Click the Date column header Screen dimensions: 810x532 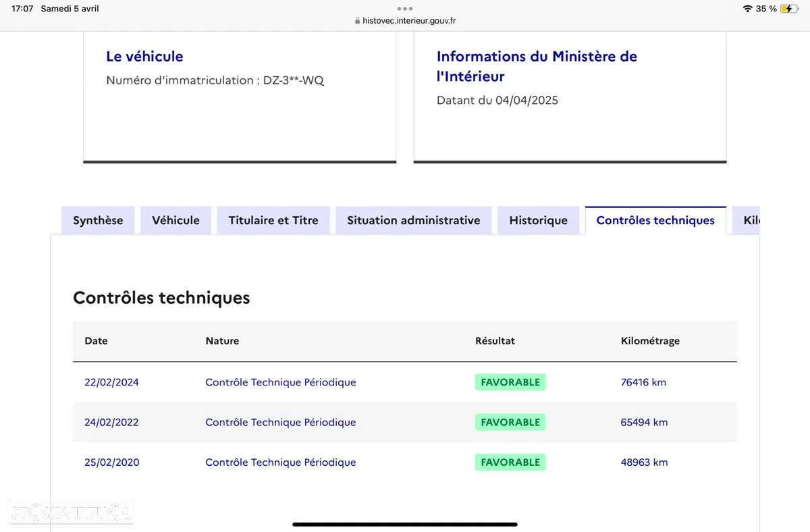point(96,341)
